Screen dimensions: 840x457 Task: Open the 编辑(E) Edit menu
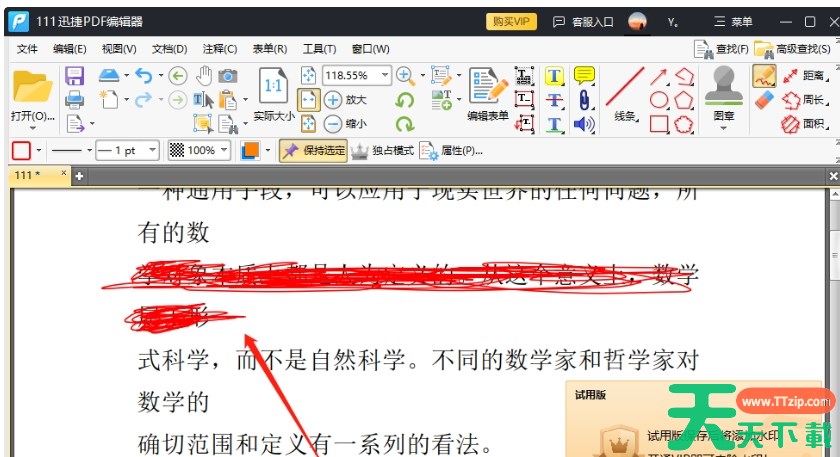(70, 49)
